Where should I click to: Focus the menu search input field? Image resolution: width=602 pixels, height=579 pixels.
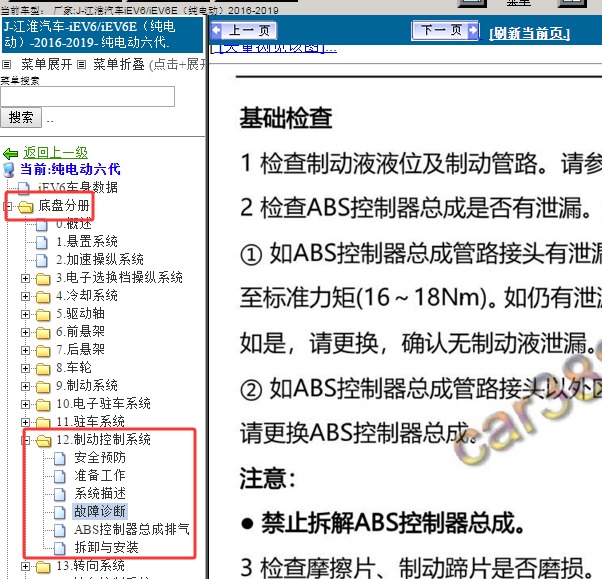[x=88, y=96]
